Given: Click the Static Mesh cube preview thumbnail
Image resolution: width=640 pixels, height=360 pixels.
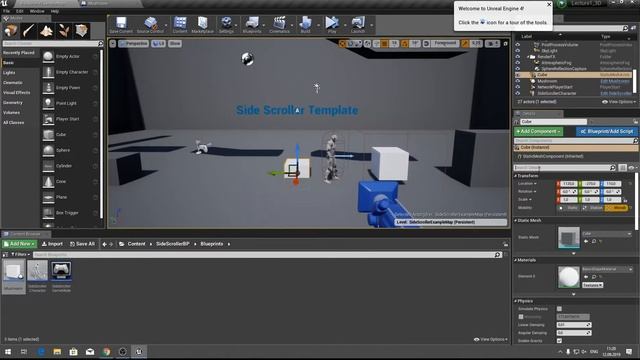Looking at the screenshot, I should pyautogui.click(x=569, y=237).
